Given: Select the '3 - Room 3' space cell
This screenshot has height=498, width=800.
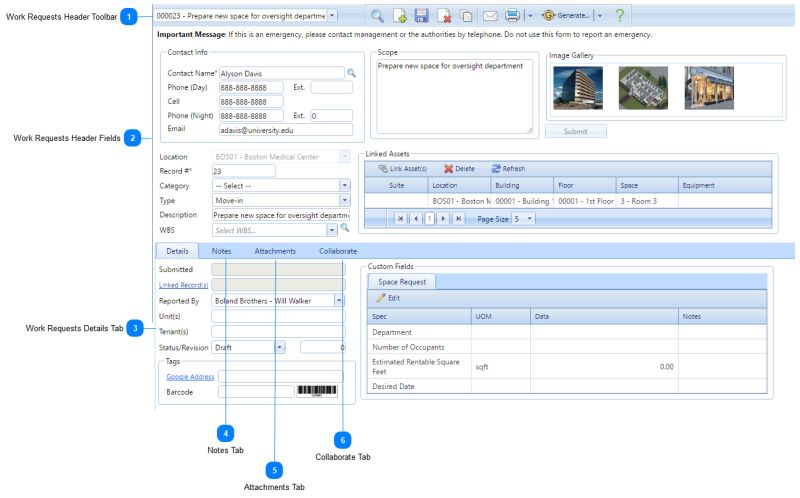Looking at the screenshot, I should coord(646,201).
